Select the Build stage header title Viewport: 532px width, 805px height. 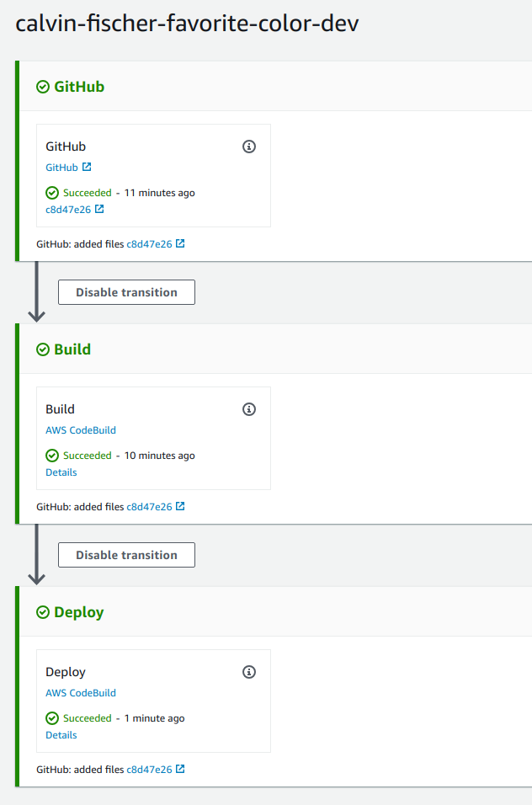point(72,349)
